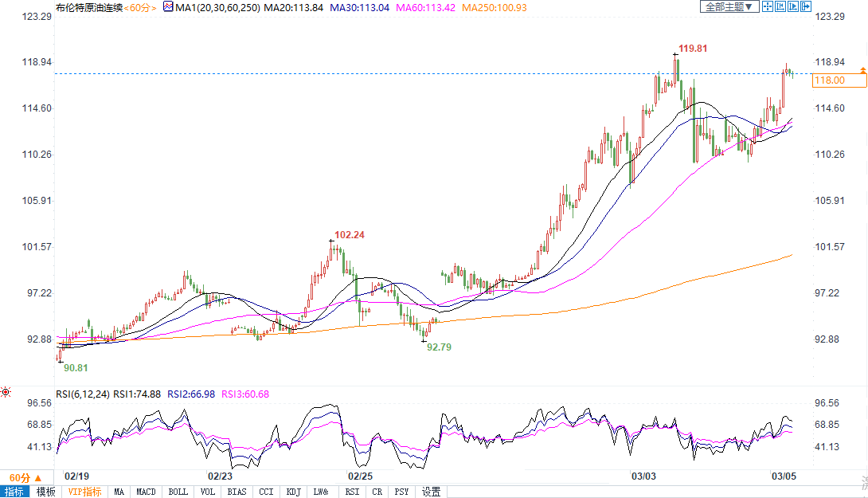
Task: Click the <60分> period in chart title
Action: (x=139, y=7)
